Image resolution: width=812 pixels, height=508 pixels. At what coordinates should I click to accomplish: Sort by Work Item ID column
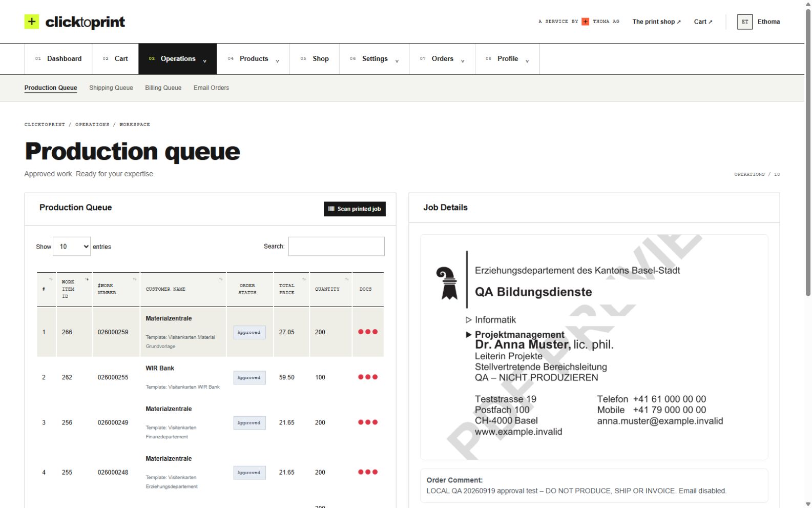(x=74, y=289)
